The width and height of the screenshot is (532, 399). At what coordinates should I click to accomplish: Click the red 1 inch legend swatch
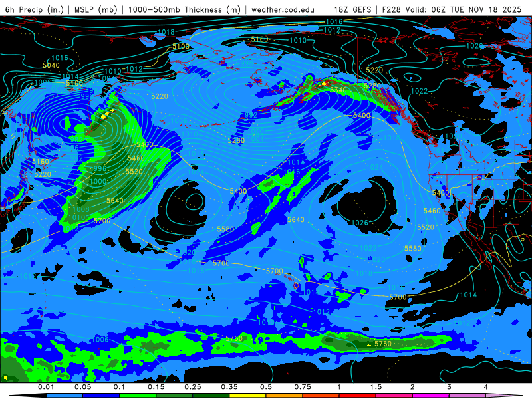point(357,396)
